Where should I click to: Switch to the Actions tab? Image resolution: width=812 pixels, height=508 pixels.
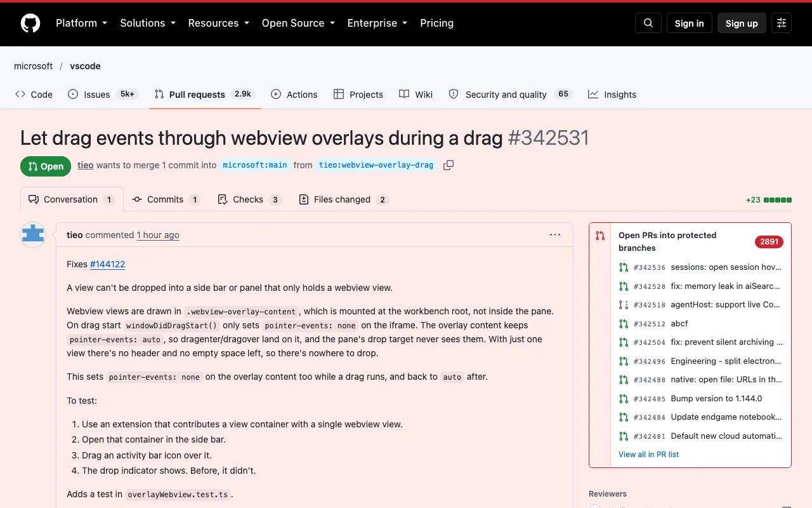[294, 95]
